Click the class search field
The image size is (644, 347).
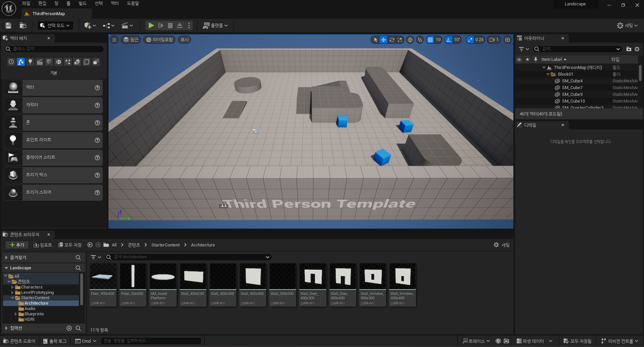(x=54, y=49)
